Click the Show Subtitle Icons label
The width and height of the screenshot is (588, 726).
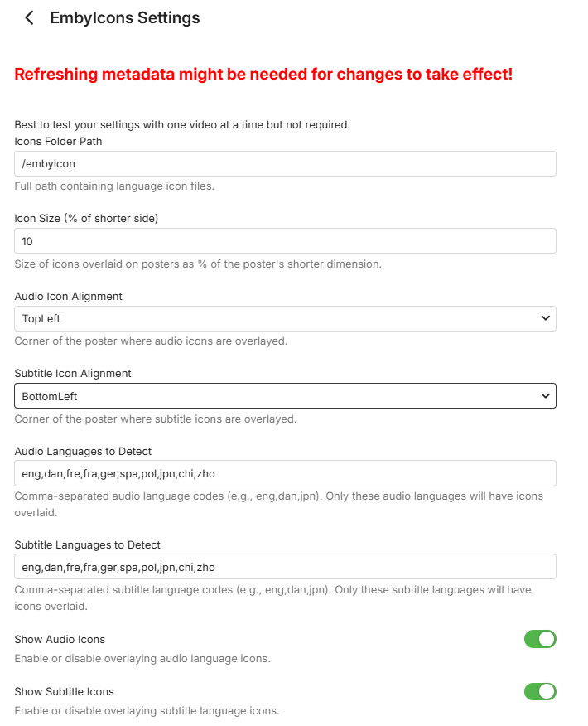pos(64,691)
